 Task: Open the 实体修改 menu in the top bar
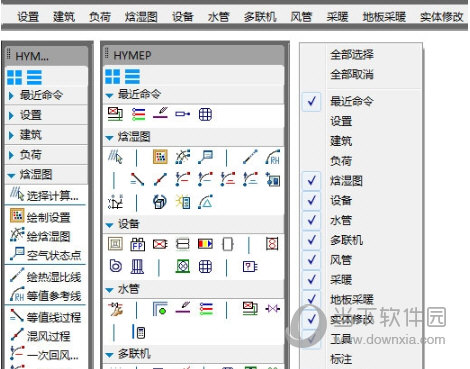[x=441, y=17]
